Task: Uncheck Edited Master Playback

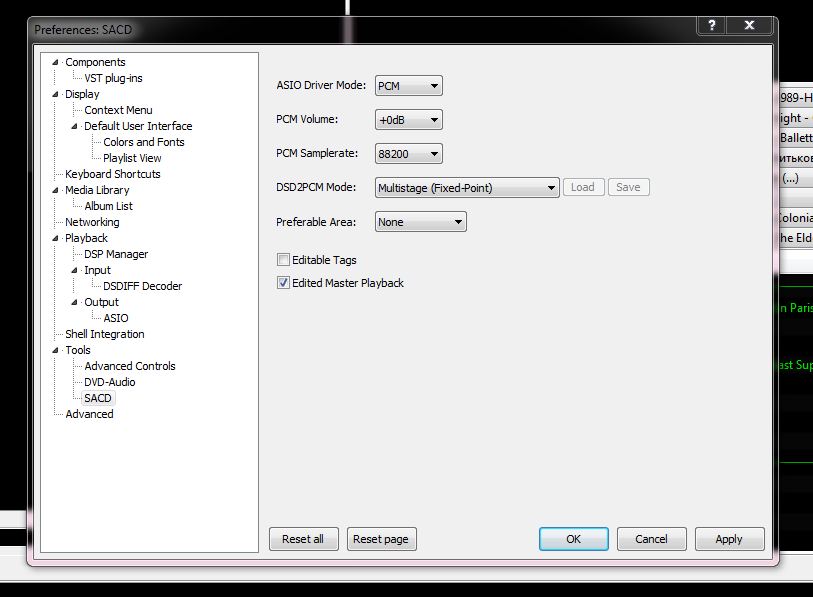Action: pos(283,283)
